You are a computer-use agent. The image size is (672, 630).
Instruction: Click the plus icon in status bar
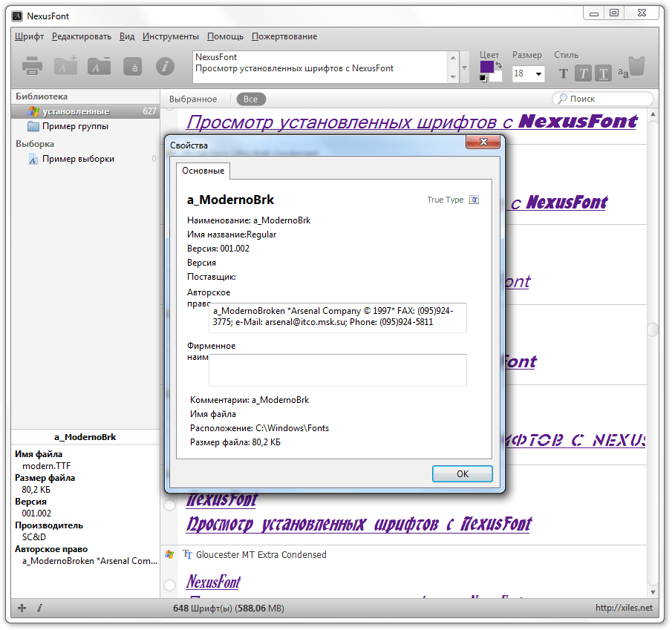(x=22, y=608)
